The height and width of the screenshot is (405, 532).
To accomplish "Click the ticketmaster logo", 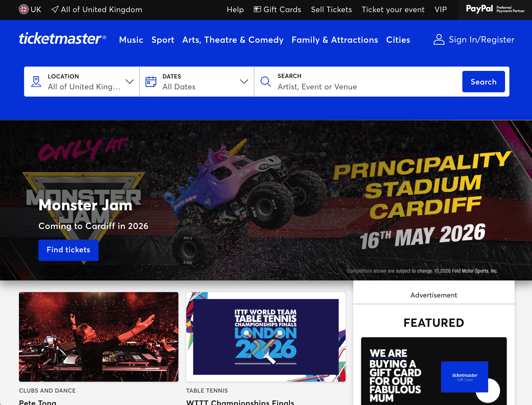I will click(63, 39).
